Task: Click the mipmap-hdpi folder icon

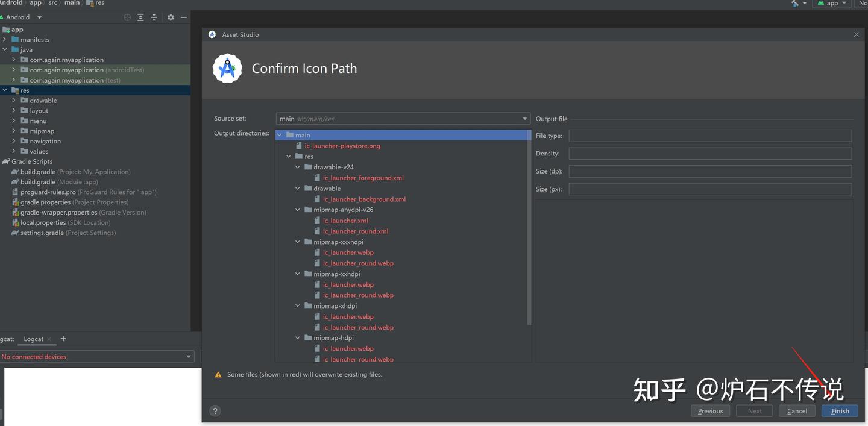Action: pyautogui.click(x=308, y=338)
